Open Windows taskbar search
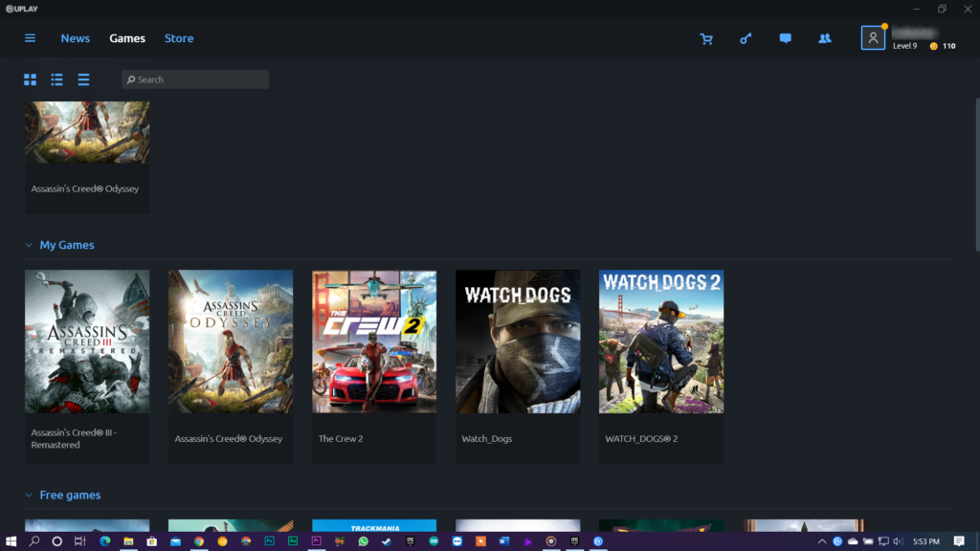Viewport: 980px width, 551px height. 34,541
